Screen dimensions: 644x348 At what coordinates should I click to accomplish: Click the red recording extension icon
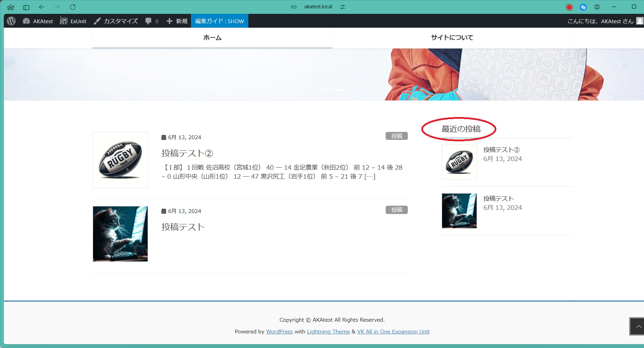[569, 7]
